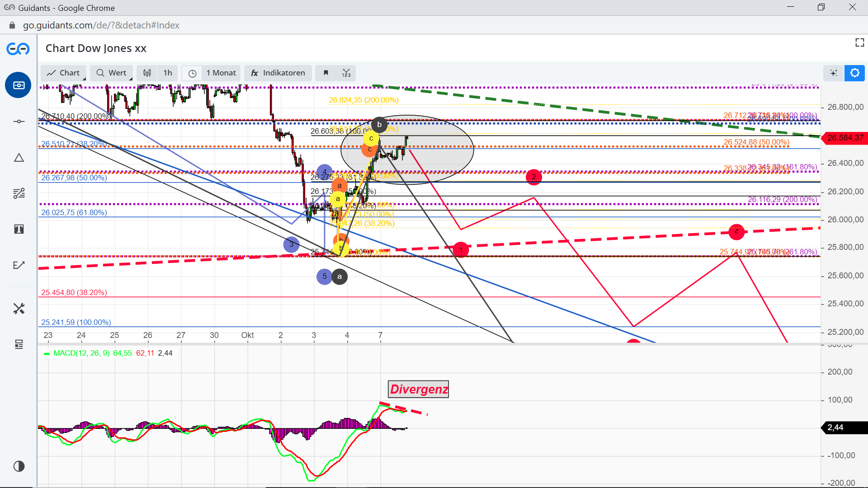Toggle the contrast theme icon
Image resolution: width=868 pixels, height=488 pixels.
click(x=19, y=466)
